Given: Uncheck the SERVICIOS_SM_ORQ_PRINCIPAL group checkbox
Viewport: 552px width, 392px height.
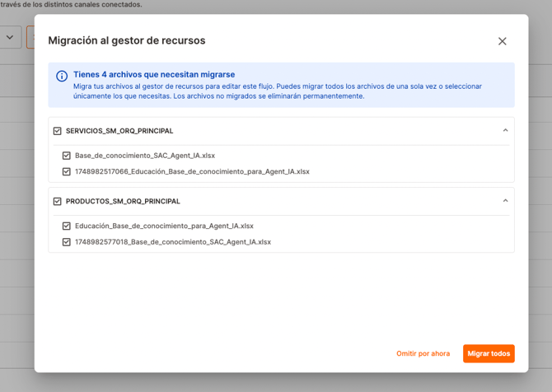Looking at the screenshot, I should coord(58,131).
